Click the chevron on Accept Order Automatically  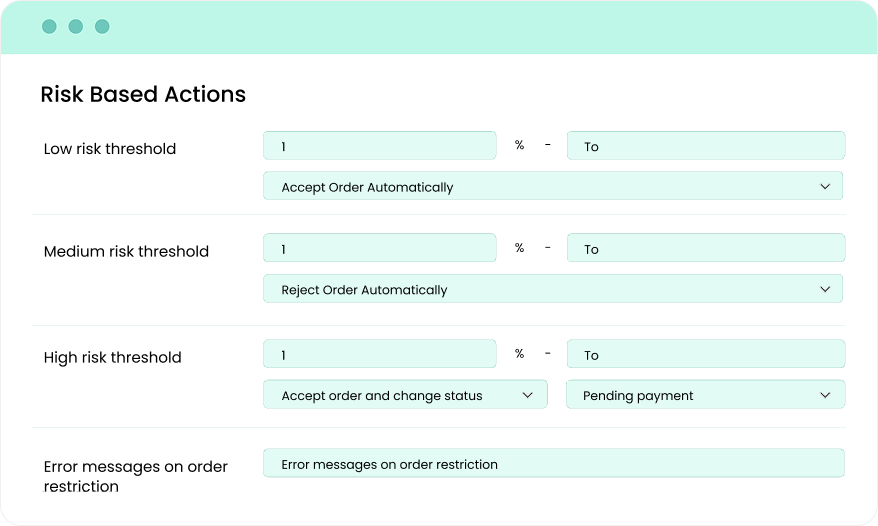825,187
